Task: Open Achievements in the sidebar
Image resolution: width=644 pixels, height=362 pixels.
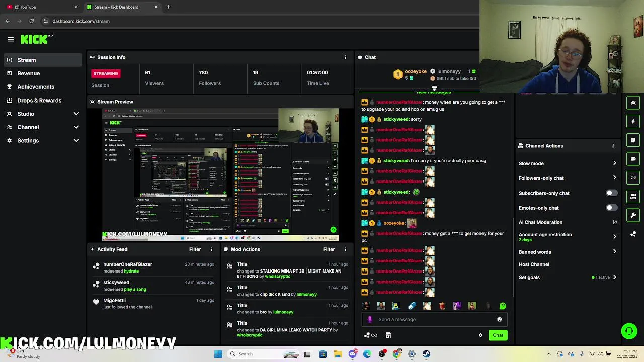Action: pyautogui.click(x=42, y=87)
